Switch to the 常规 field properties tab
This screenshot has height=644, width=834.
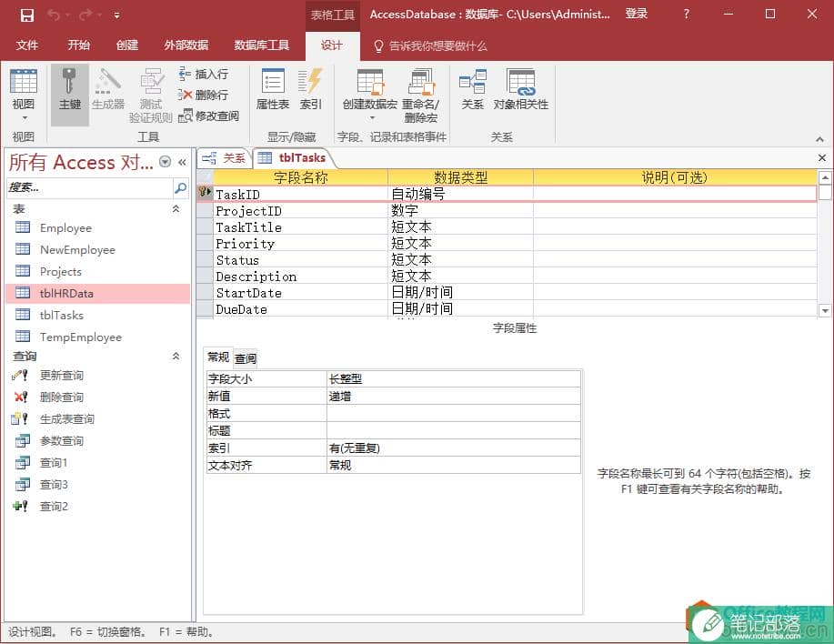pos(218,357)
